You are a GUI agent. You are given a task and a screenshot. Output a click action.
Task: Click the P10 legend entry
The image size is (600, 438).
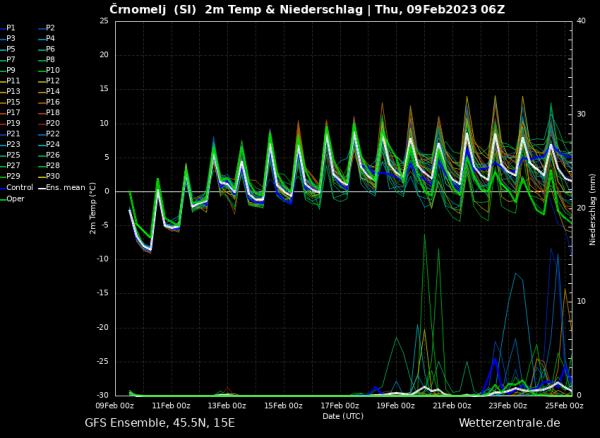click(49, 70)
